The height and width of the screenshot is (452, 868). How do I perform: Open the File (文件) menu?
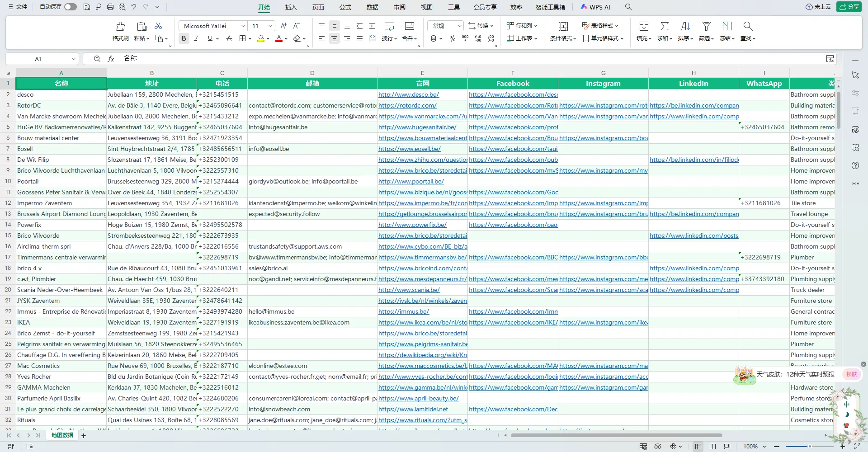click(x=18, y=7)
